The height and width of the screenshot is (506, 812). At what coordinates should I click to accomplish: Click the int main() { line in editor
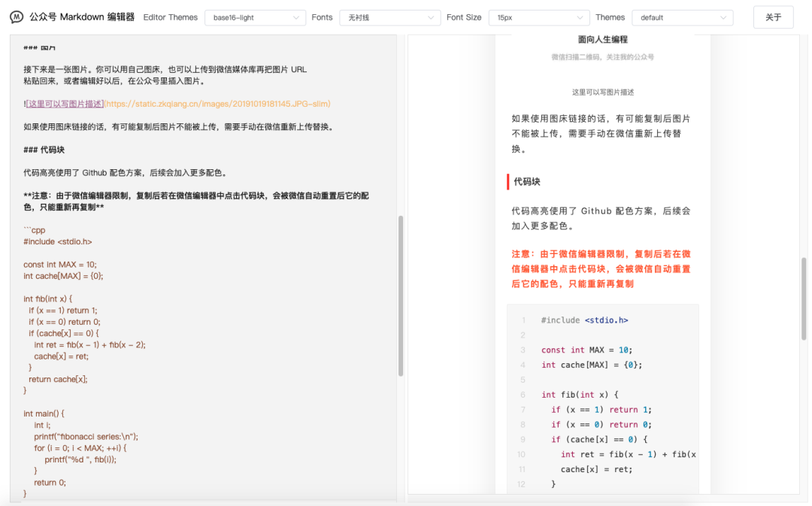(44, 414)
